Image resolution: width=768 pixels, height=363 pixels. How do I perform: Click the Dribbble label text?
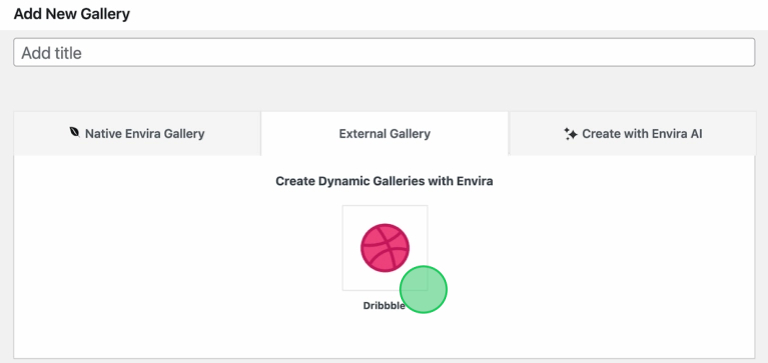coord(384,306)
